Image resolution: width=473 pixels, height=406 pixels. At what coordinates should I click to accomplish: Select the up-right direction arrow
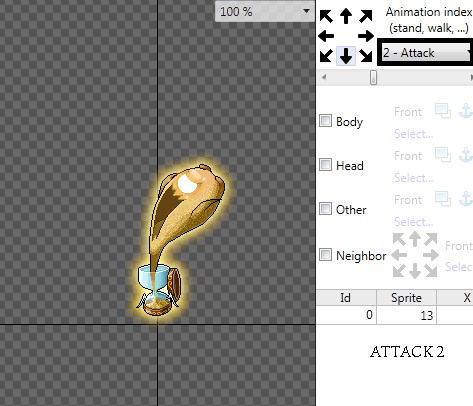pos(366,16)
